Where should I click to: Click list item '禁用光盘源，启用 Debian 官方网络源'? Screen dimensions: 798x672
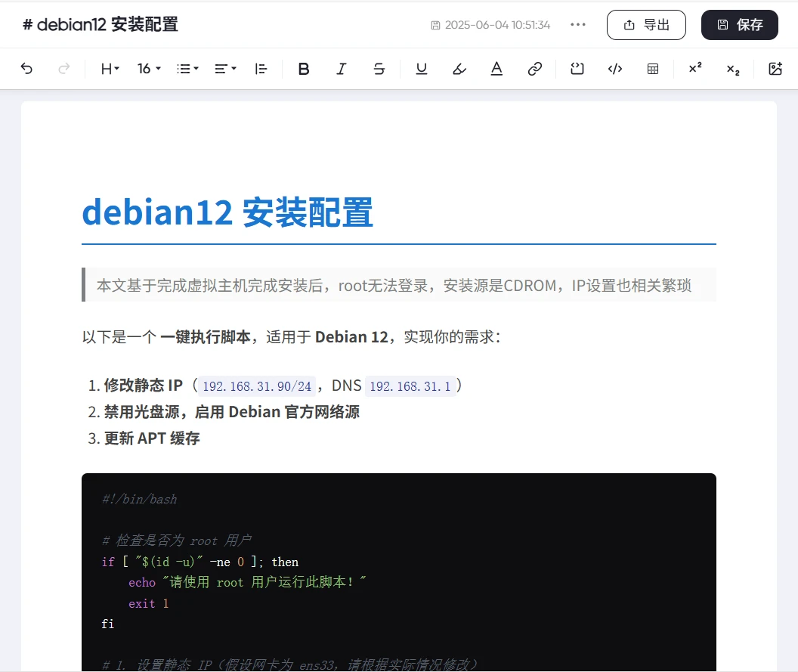pos(231,412)
